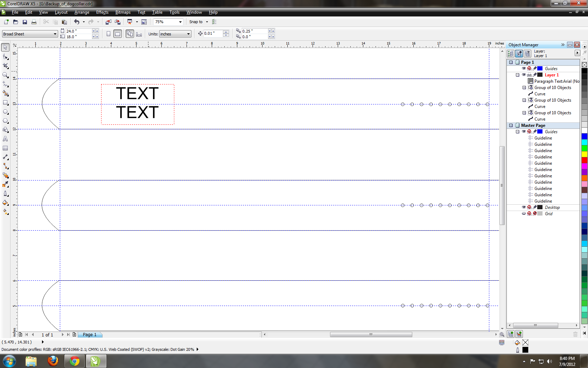
Task: Toggle Edit Across Layers in Object Manager
Action: (x=519, y=54)
